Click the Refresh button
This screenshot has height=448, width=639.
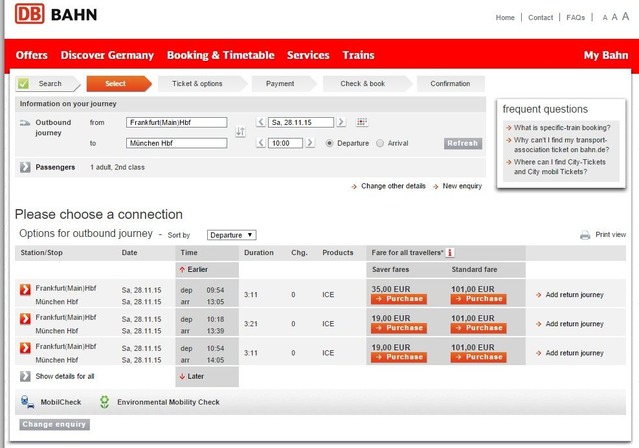[463, 143]
